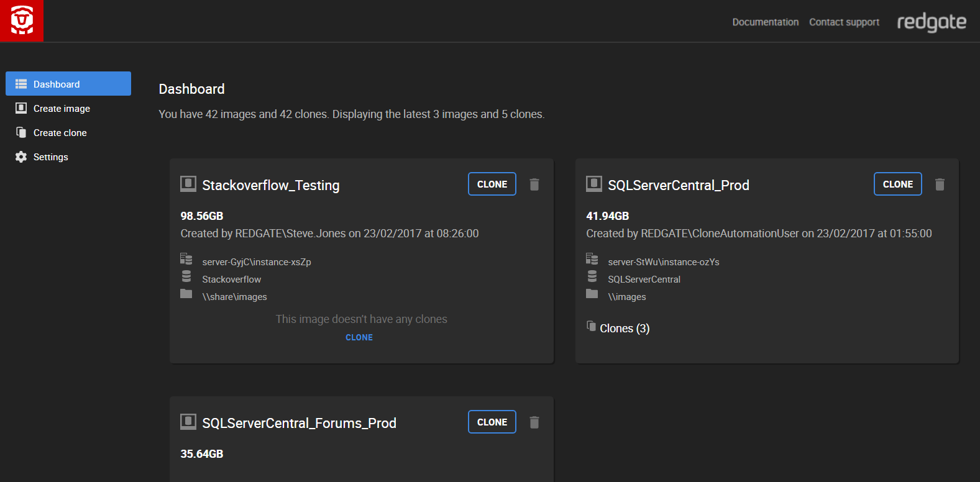The image size is (980, 482).
Task: Click the Stackoverflow database name
Action: tap(232, 280)
